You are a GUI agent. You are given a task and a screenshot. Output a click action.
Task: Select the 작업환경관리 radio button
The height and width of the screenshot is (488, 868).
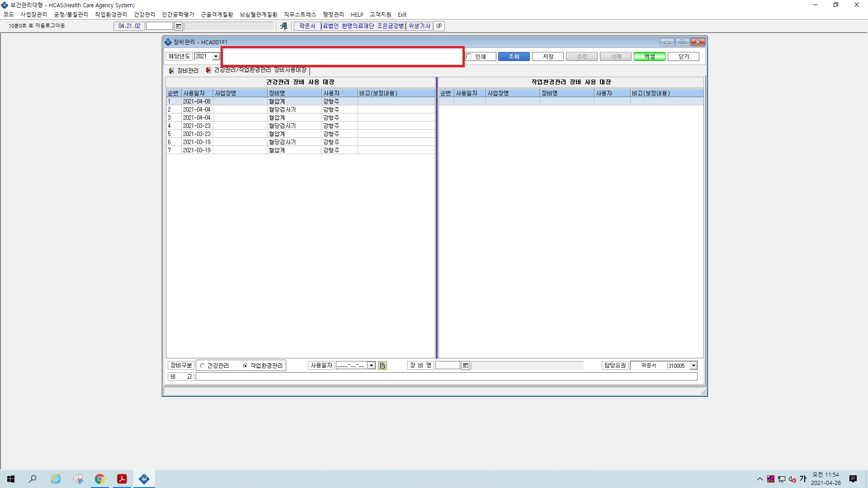(x=245, y=366)
